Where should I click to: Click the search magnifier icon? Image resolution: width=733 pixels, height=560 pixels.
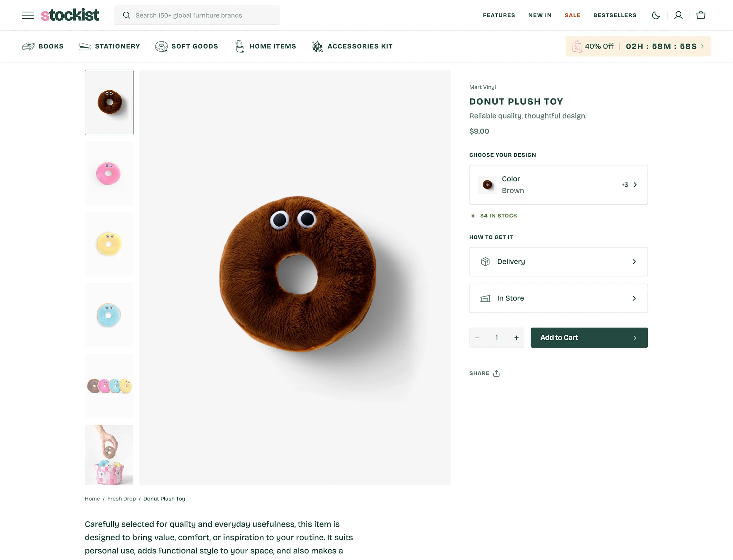tap(126, 15)
